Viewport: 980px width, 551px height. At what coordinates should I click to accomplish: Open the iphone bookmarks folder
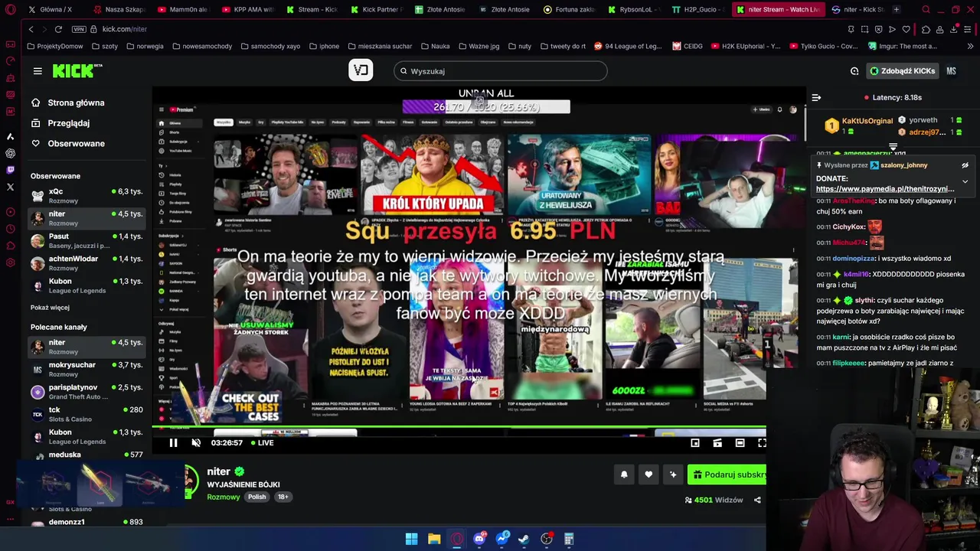(x=324, y=46)
